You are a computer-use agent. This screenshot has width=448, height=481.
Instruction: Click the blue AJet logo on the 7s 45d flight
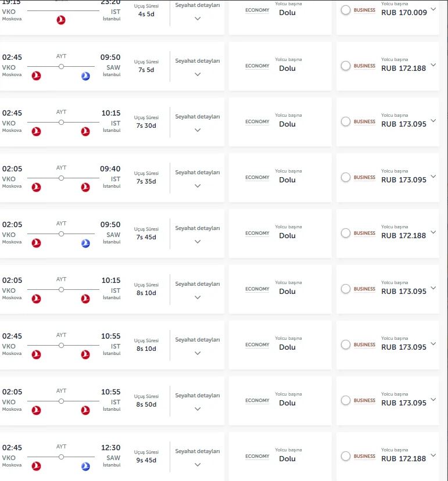coord(85,243)
